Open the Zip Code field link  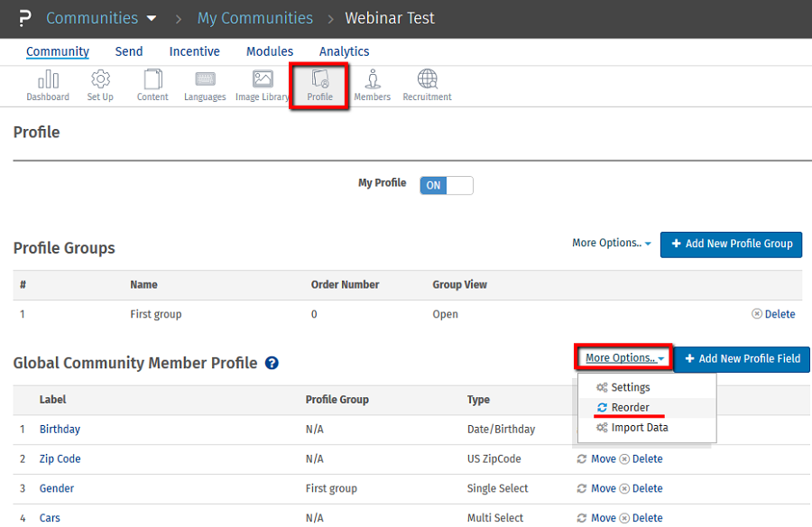point(60,459)
